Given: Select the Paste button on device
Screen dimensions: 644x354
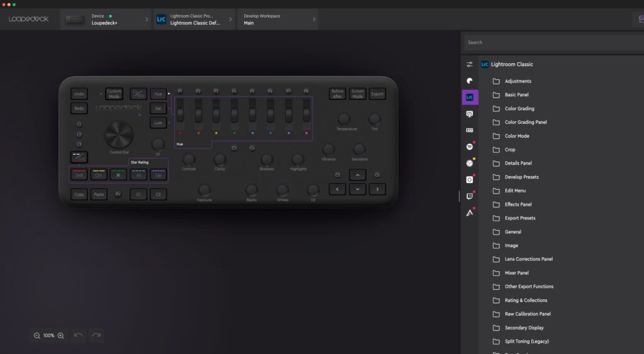Looking at the screenshot, I should 99,194.
